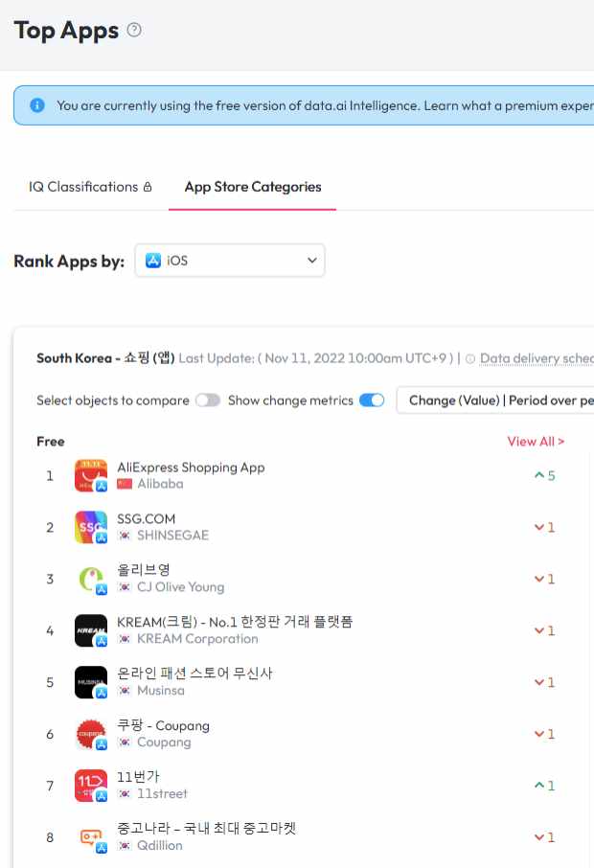Open the Data delivery schedule link
The image size is (594, 868).
537,358
